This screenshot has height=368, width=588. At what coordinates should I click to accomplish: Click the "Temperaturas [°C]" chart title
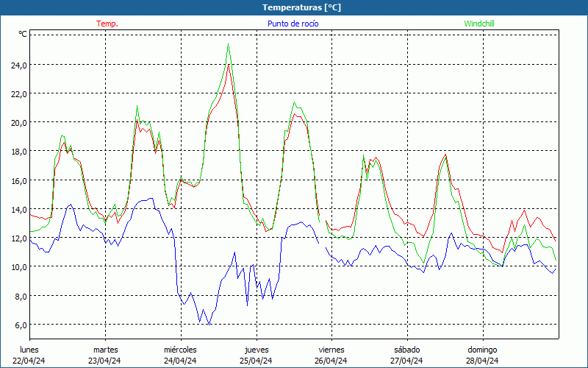point(301,7)
